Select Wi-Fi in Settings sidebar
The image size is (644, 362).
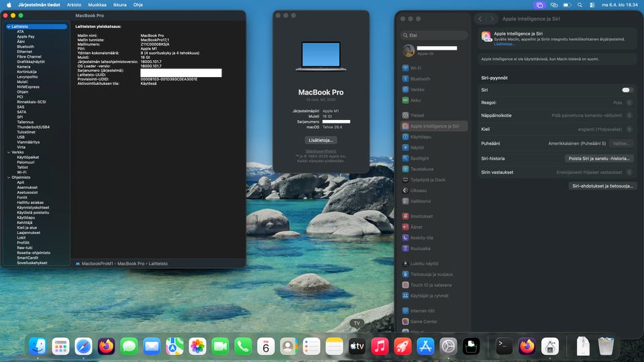coord(434,68)
